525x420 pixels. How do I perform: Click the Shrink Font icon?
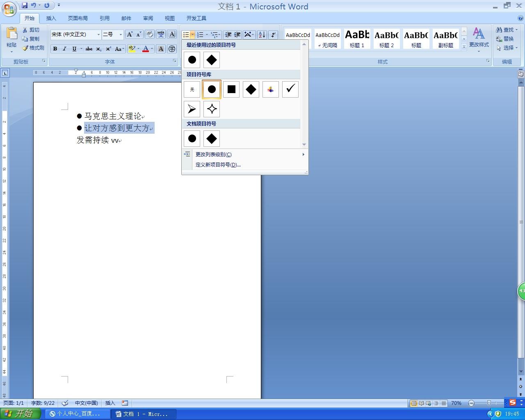pos(139,34)
